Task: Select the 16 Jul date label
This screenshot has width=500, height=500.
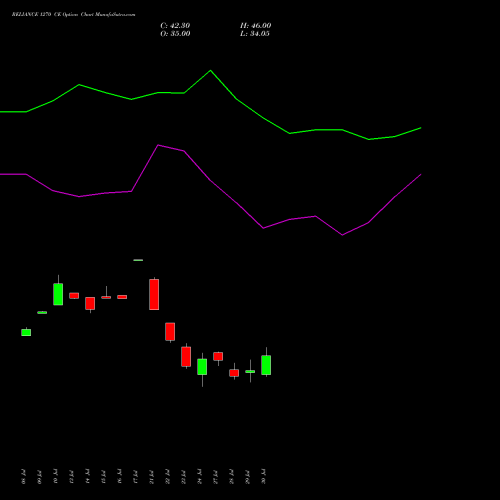Action: coord(119,477)
